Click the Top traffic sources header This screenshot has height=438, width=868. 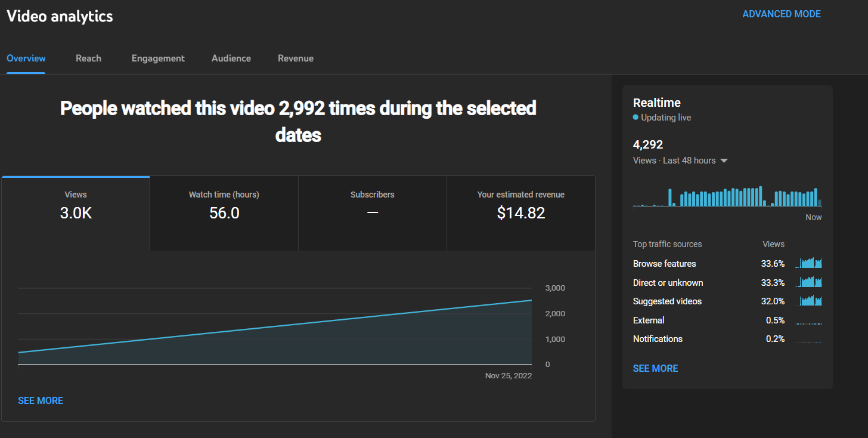tap(667, 244)
